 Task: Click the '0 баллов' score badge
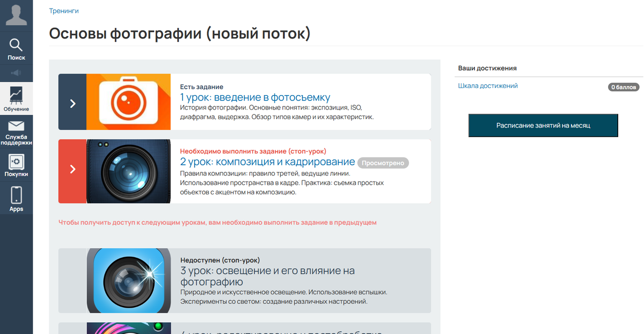624,86
